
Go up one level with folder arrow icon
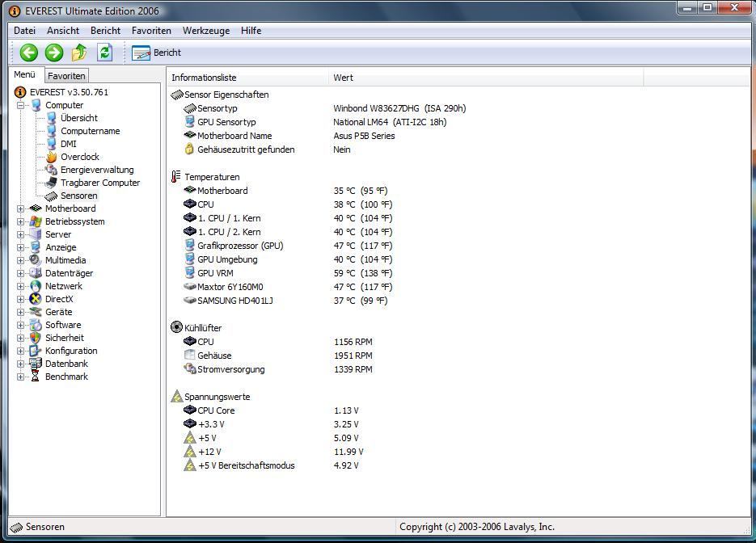(x=79, y=53)
